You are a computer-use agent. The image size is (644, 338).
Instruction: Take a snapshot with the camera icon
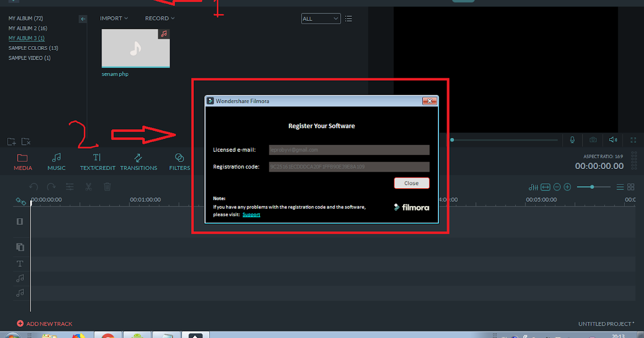[x=593, y=139]
